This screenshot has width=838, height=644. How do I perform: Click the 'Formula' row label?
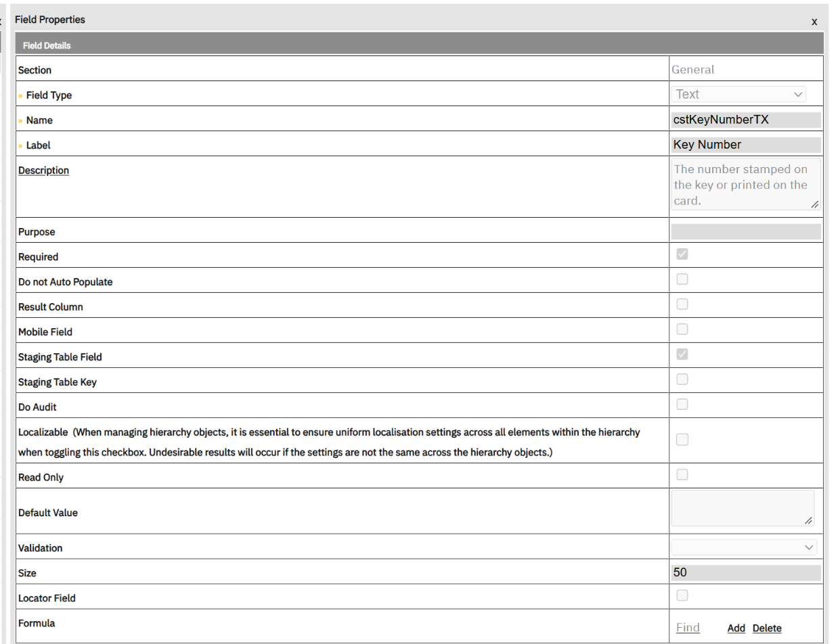37,623
